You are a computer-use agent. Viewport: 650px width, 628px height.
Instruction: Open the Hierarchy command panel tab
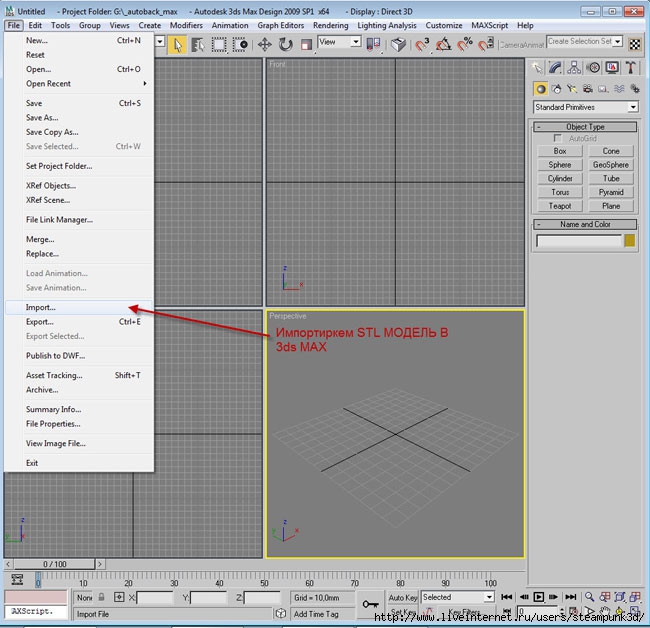coord(574,67)
